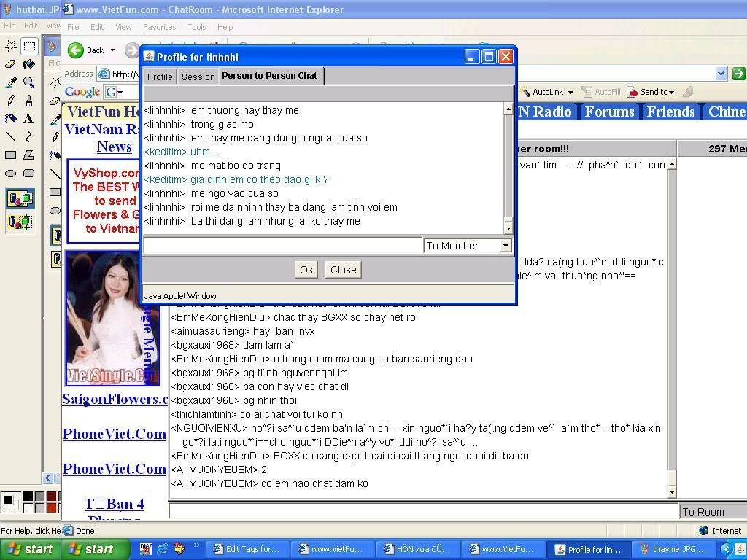The height and width of the screenshot is (560, 747).
Task: Expand the quick launch overflow chevron
Action: tap(197, 545)
